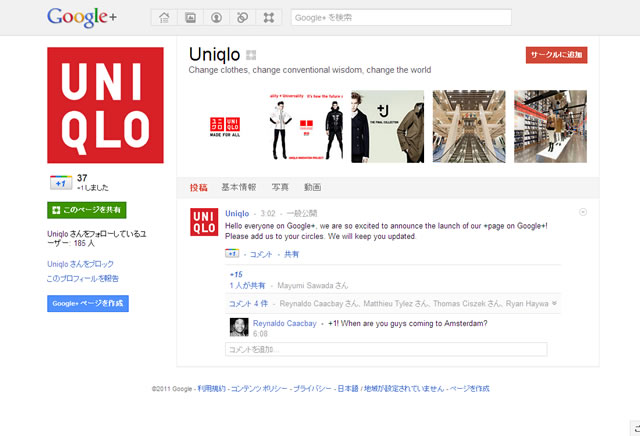The width and height of the screenshot is (640, 436).
Task: Click the Uniqlo avatar on the post
Action: 204,222
